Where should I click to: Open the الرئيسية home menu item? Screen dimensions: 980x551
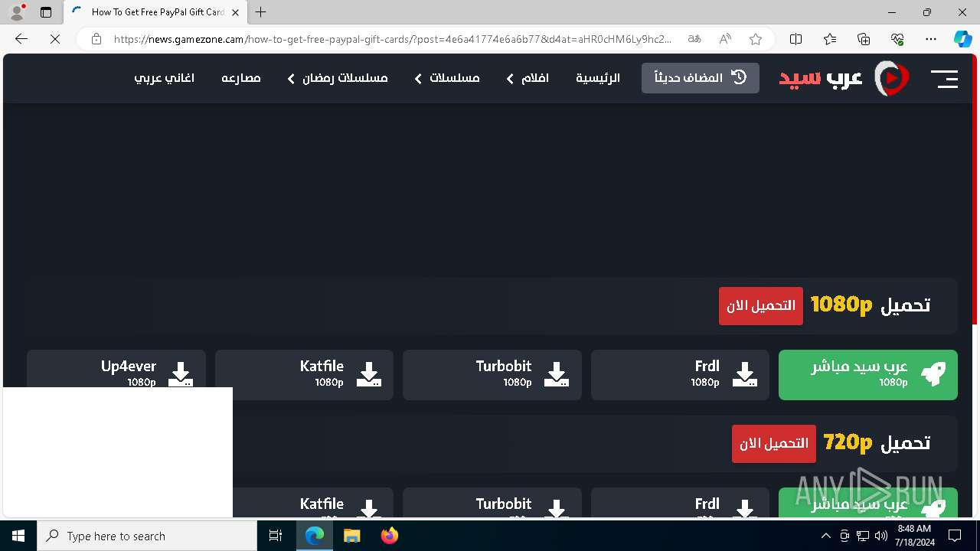598,78
